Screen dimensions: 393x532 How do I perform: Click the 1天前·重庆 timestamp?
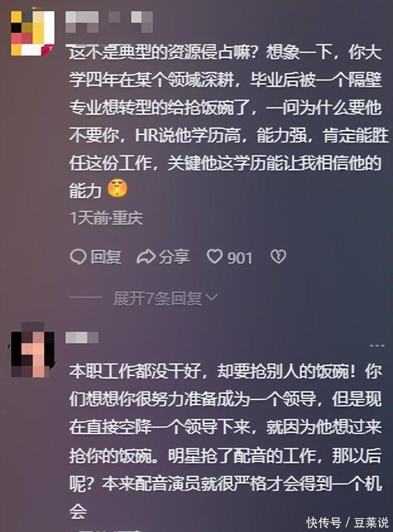(x=106, y=218)
